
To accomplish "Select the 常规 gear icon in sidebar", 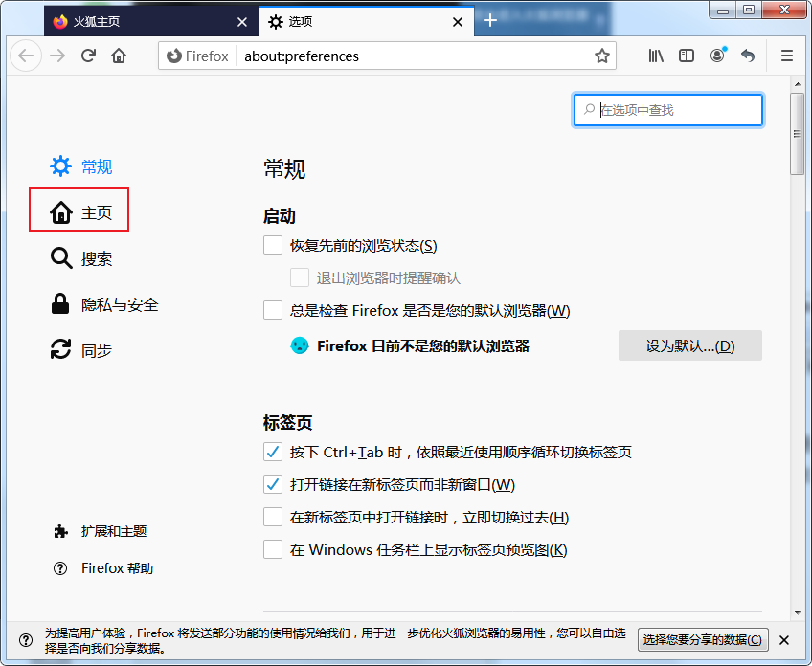I will point(60,166).
